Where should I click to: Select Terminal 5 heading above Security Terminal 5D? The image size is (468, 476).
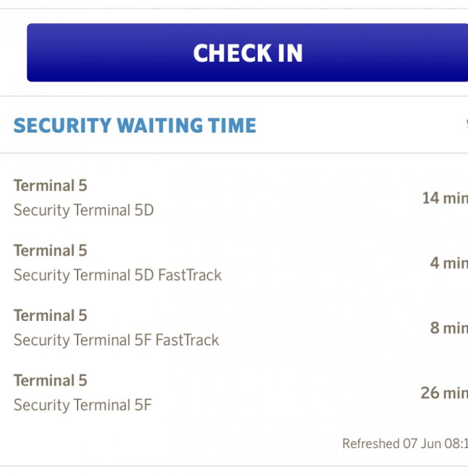(50, 186)
